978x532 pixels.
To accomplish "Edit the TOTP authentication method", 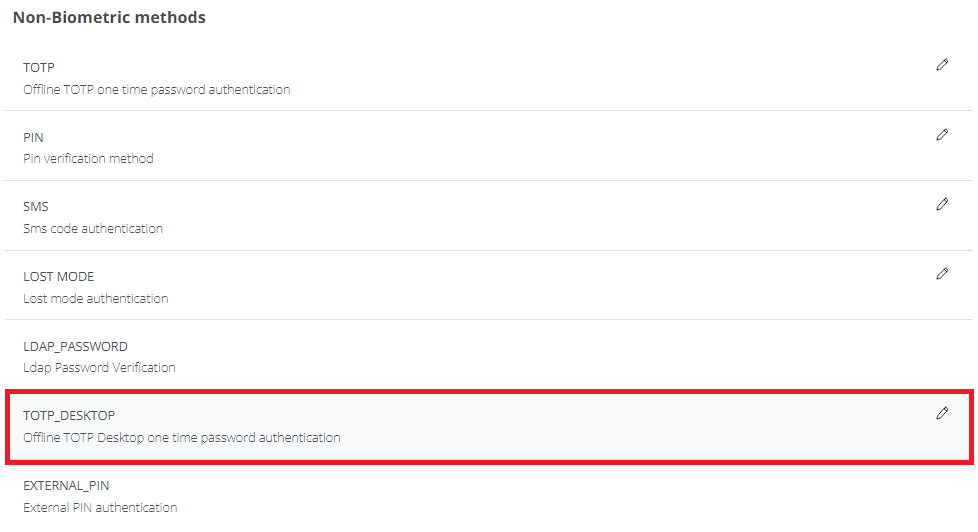I will 942,65.
